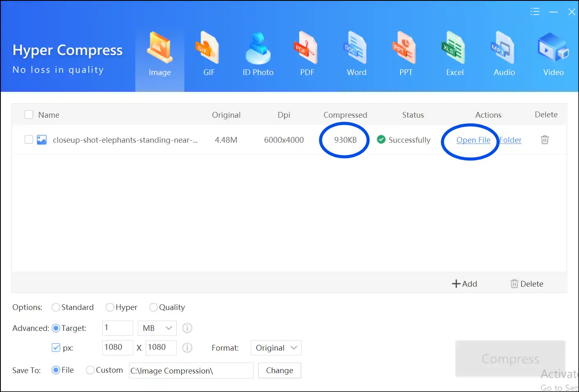Viewport: 579px width, 392px height.
Task: Click the target size input field
Action: [118, 328]
